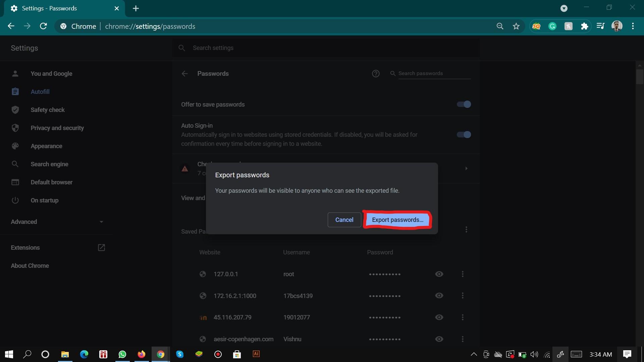Open the three-dot menu for 127.0.0.1

click(462, 274)
